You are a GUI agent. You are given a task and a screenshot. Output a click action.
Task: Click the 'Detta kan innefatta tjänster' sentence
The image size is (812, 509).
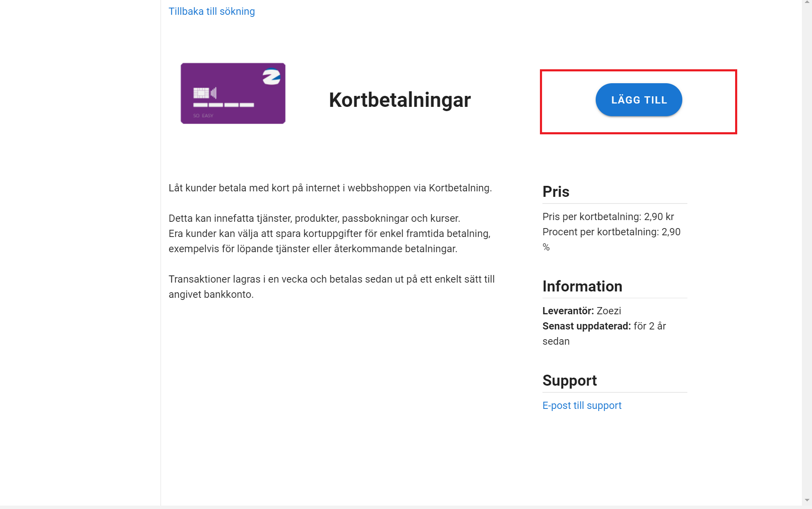(314, 218)
